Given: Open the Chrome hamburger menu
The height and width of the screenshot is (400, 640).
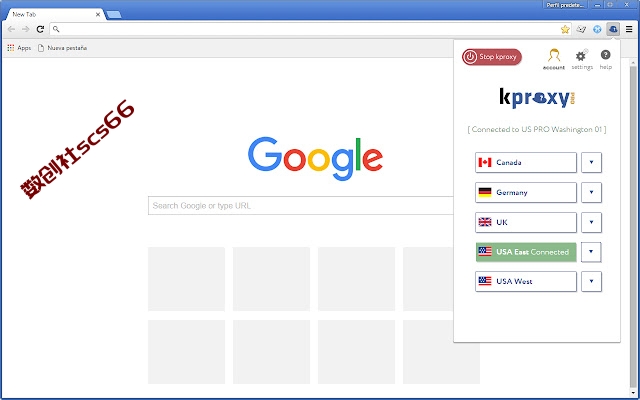Looking at the screenshot, I should 629,29.
